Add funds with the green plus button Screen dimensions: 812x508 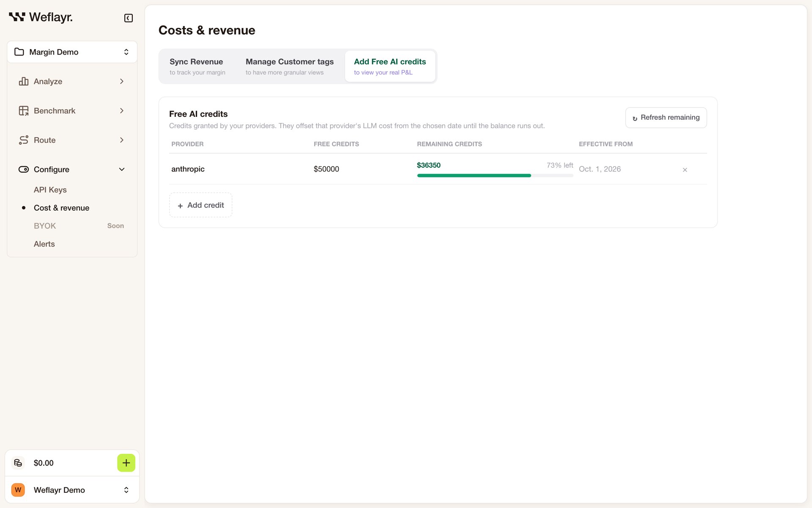[126, 463]
